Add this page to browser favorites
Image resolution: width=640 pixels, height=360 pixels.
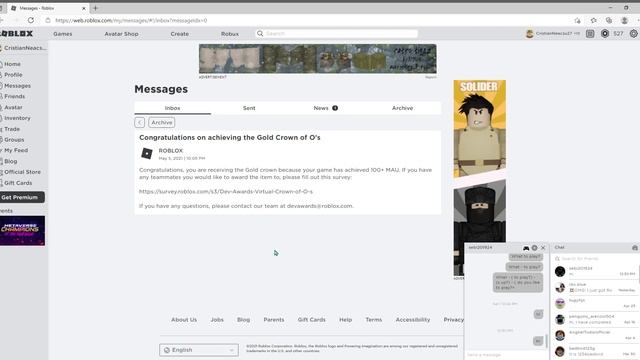[x=578, y=20]
